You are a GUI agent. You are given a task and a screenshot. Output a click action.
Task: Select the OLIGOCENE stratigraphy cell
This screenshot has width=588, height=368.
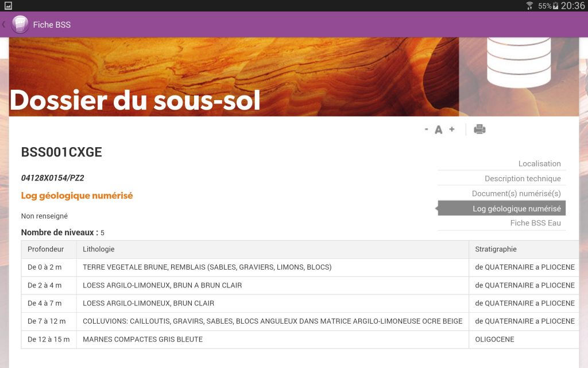coord(524,339)
